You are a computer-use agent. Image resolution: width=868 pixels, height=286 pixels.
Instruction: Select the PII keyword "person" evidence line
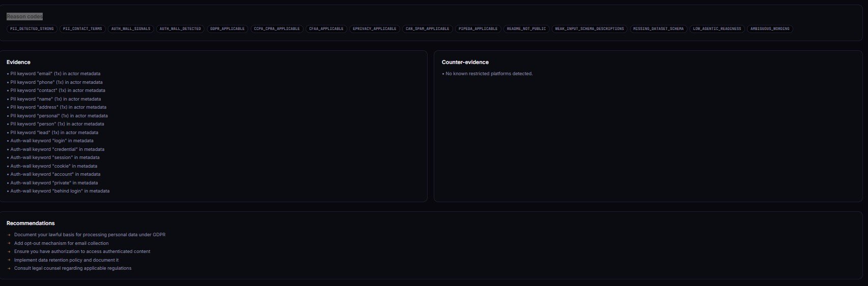[x=55, y=124]
